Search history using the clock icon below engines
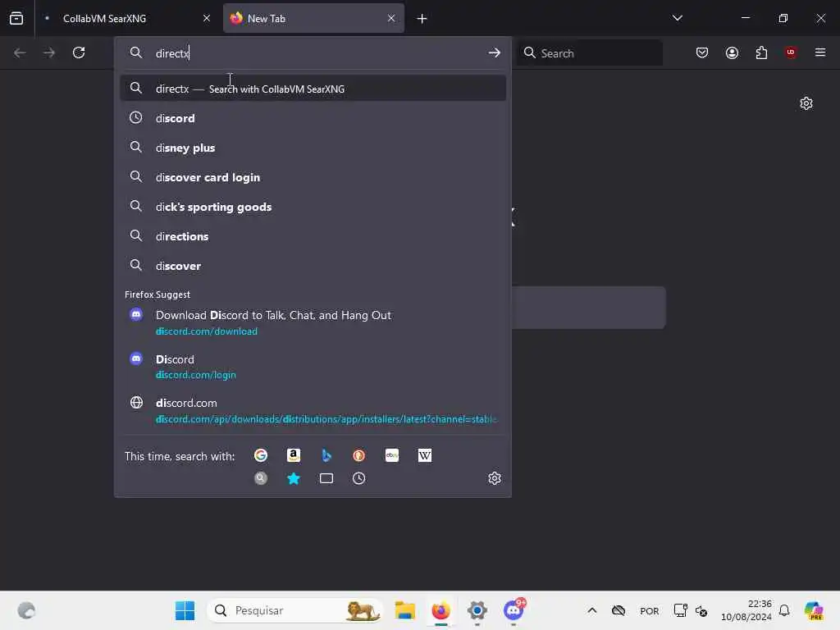840x630 pixels. pyautogui.click(x=359, y=478)
